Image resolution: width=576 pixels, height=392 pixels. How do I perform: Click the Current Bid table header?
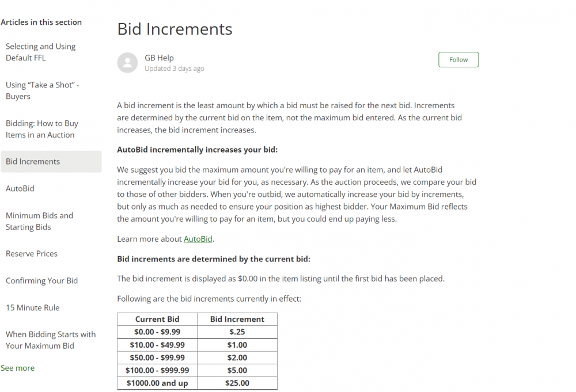coord(157,319)
